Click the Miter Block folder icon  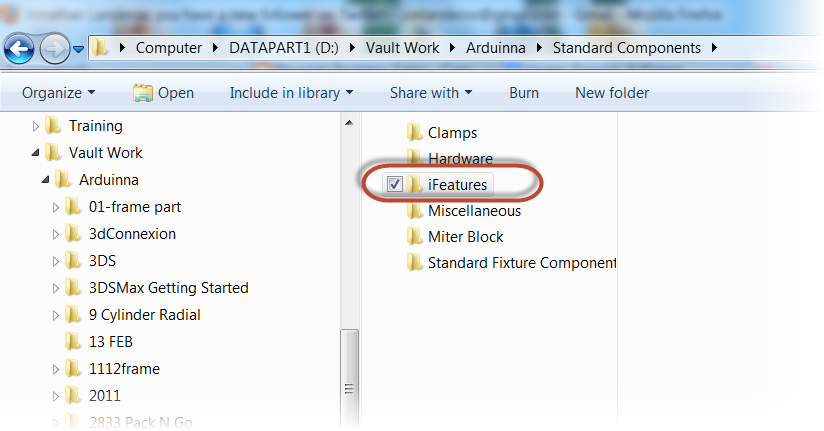416,237
